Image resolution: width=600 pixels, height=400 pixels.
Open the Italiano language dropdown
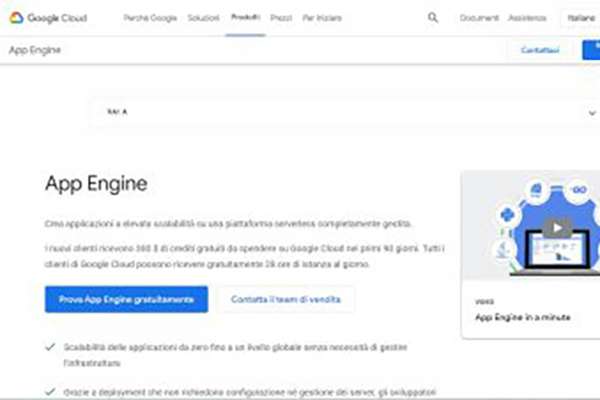(580, 18)
